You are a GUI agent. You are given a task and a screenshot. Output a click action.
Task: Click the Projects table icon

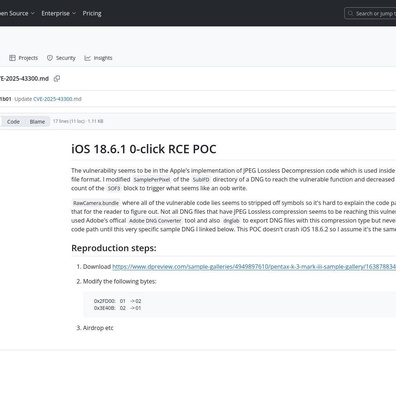12,58
